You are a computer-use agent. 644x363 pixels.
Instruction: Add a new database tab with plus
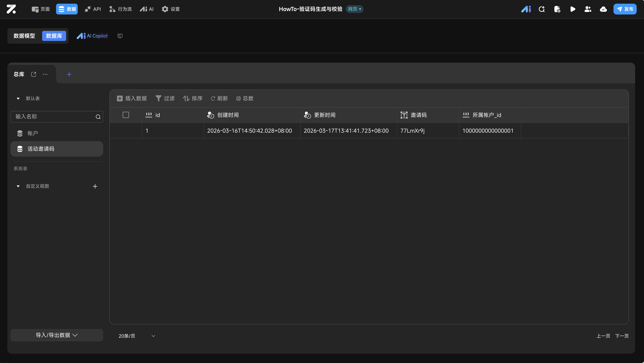[x=69, y=74]
